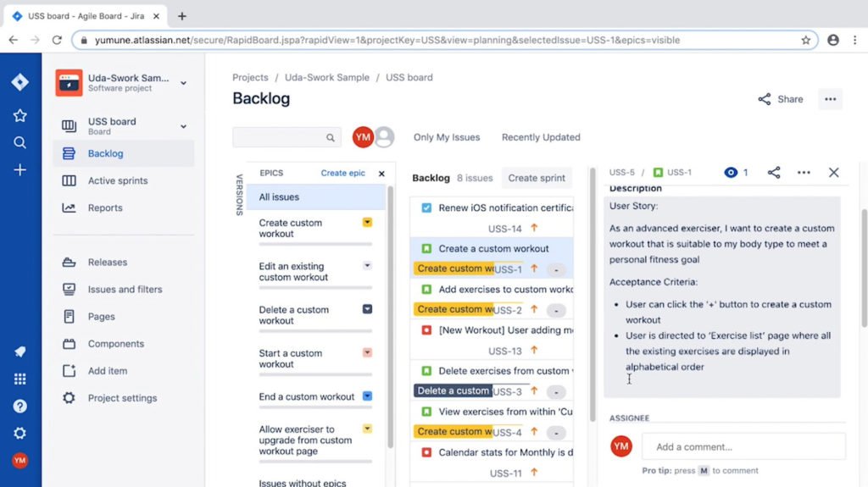Screen dimensions: 868x487
Task: Filter by YM assignee avatar
Action: pos(363,137)
